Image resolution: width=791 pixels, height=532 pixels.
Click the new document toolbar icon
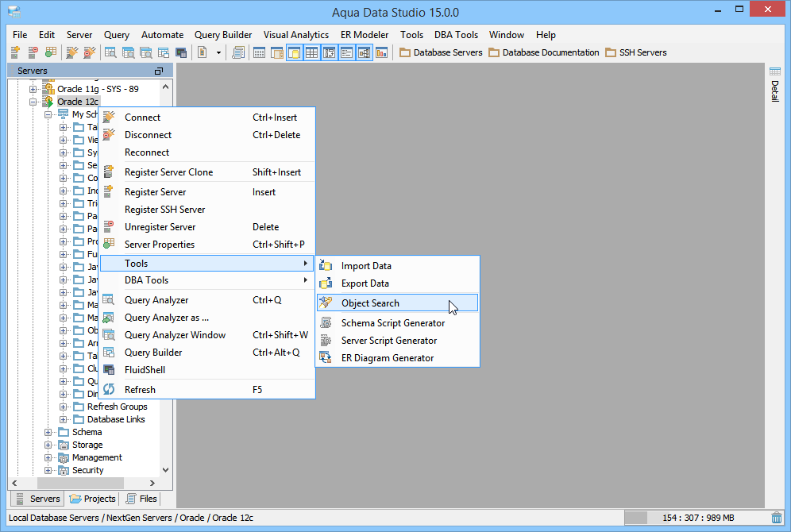203,52
